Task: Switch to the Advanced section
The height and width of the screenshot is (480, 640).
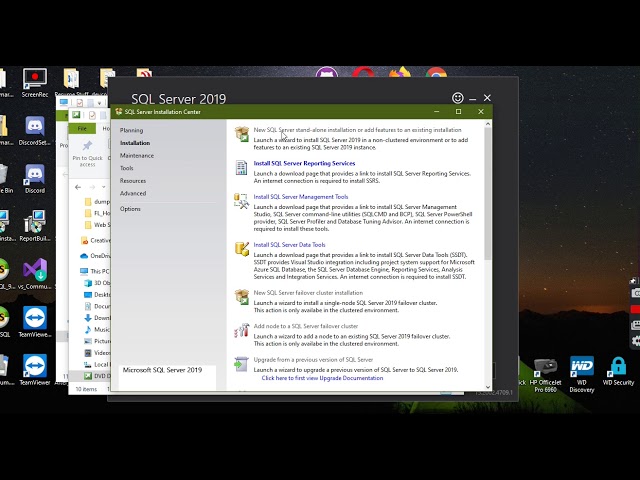Action: (x=133, y=193)
